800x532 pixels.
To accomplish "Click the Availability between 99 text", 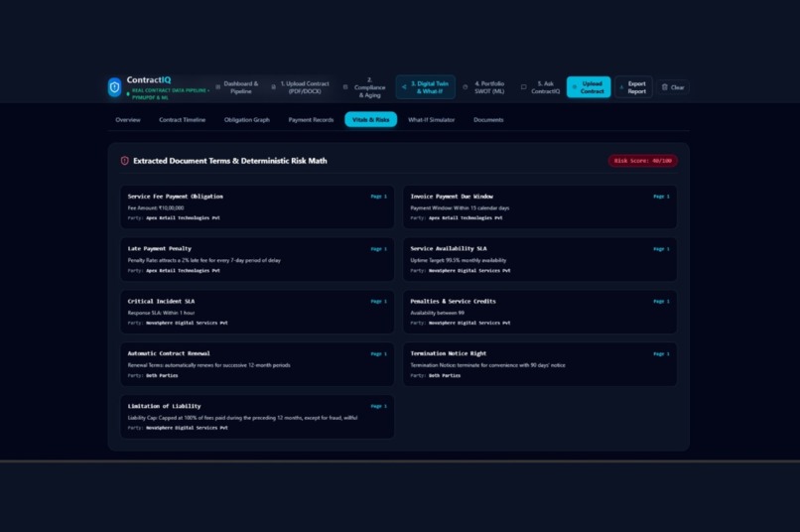I will pos(438,314).
